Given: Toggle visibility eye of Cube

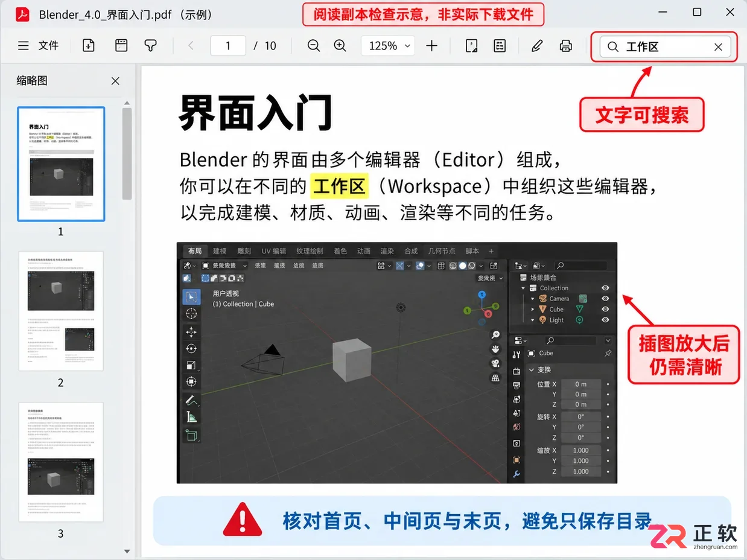Looking at the screenshot, I should 605,309.
